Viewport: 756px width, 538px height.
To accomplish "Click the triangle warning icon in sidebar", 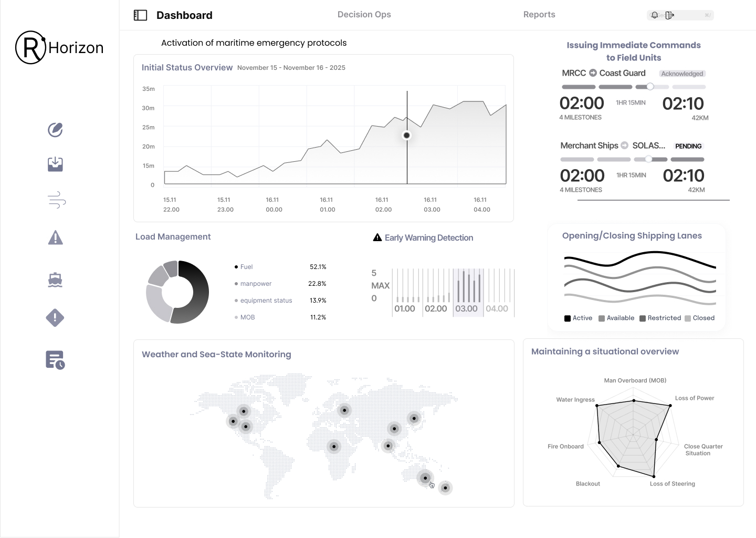I will coord(55,238).
